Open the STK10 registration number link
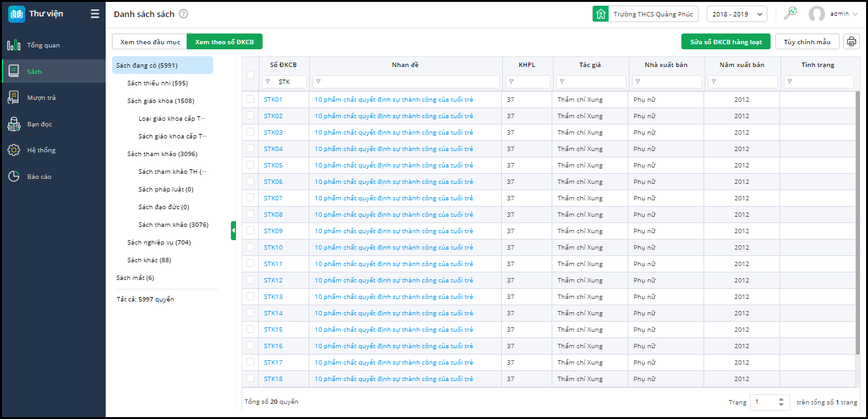This screenshot has height=419, width=868. coord(273,247)
